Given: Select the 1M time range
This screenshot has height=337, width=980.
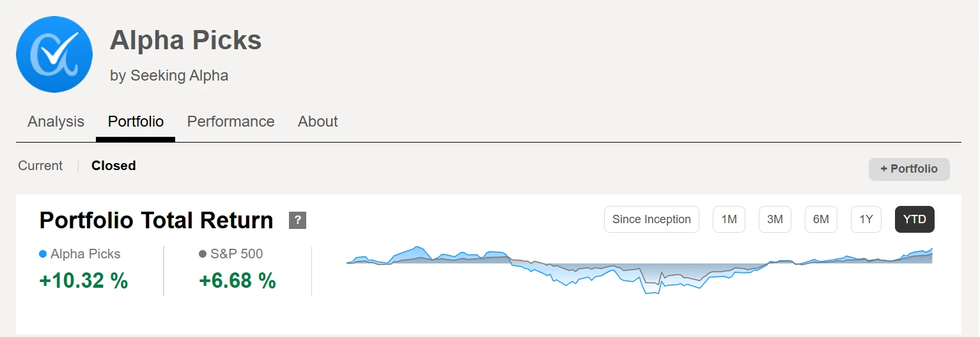Looking at the screenshot, I should [729, 219].
